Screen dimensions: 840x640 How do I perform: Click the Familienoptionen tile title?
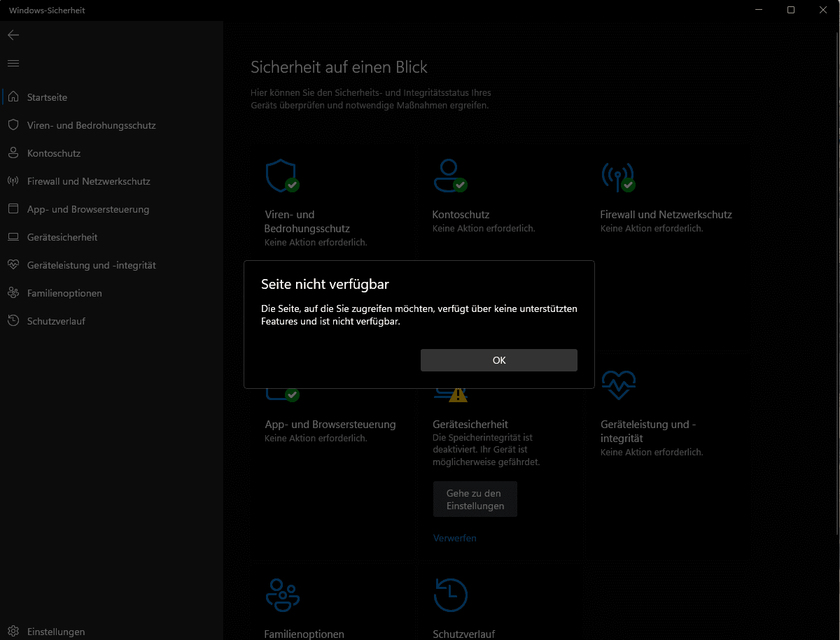click(304, 634)
